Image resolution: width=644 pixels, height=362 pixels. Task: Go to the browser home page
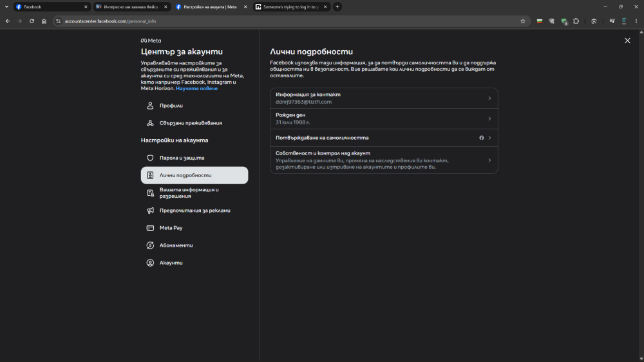click(44, 21)
